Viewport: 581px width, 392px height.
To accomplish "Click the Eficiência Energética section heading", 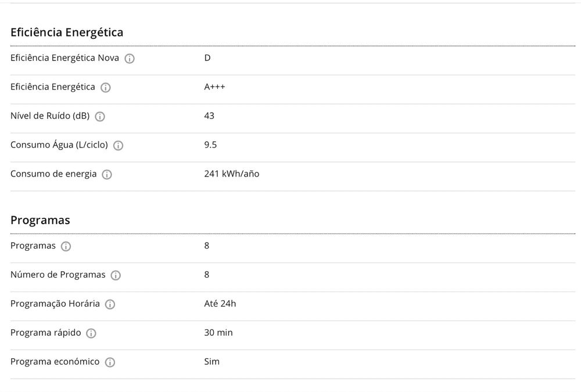I will [x=67, y=33].
